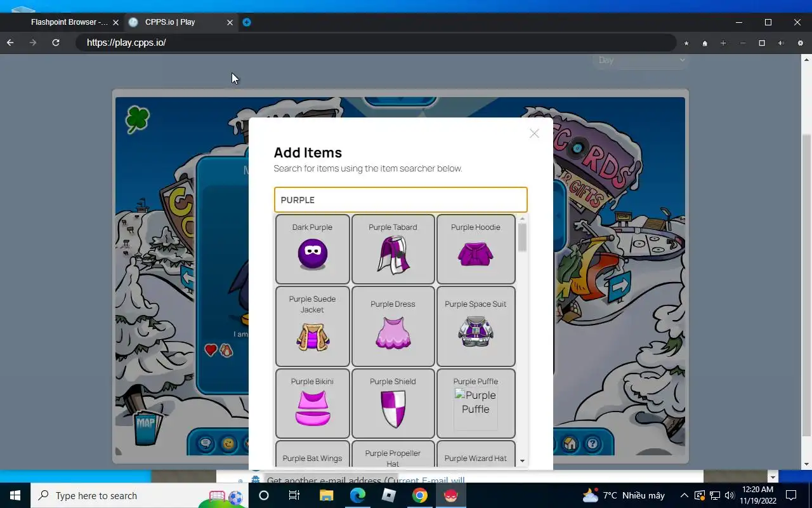Open Roblox from the taskbar
Image resolution: width=812 pixels, height=508 pixels.
point(389,495)
